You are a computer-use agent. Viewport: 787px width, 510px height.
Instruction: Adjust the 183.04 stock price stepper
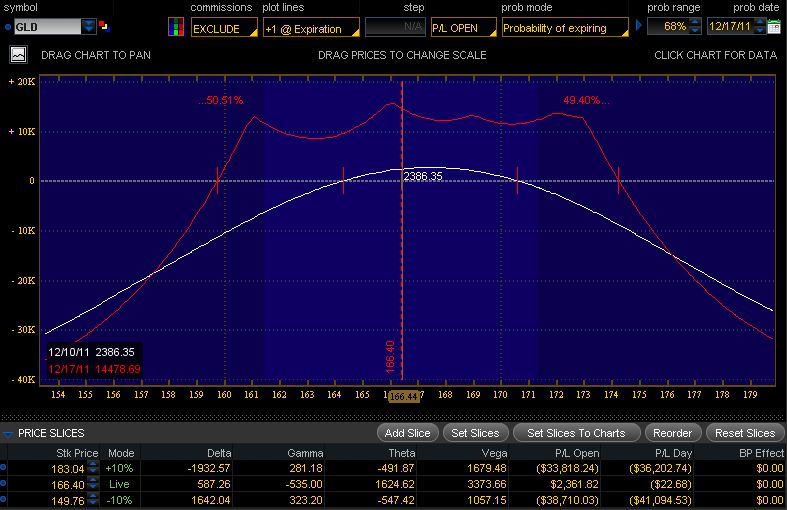coord(93,467)
